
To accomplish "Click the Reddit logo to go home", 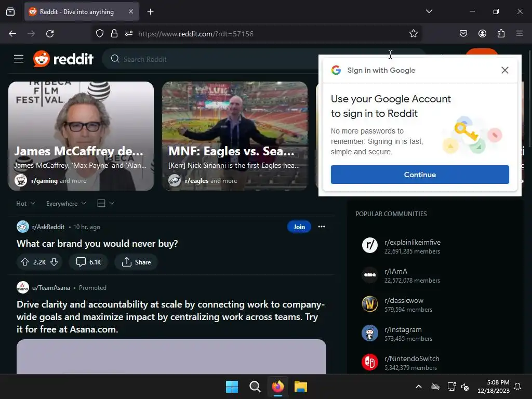I will 63,59.
